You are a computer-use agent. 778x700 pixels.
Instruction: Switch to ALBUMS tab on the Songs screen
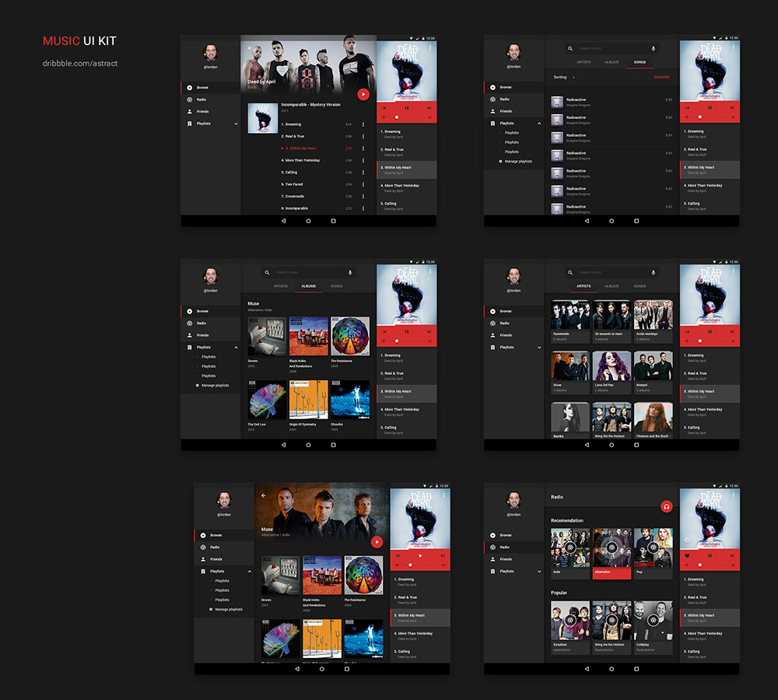point(612,62)
